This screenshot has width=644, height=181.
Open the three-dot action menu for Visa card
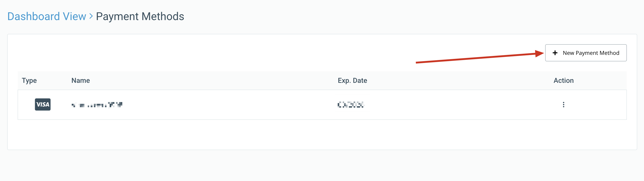(x=563, y=104)
